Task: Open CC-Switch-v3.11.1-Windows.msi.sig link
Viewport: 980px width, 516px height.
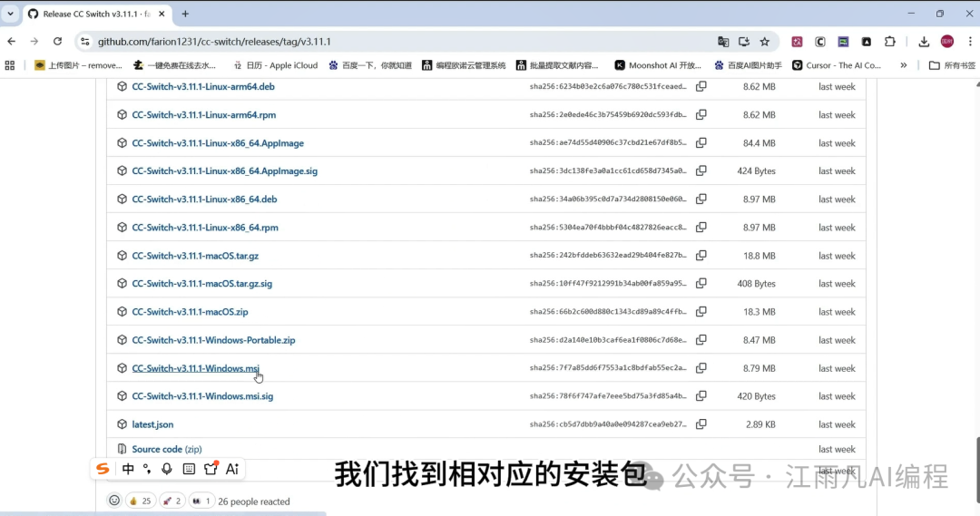Action: [x=202, y=396]
